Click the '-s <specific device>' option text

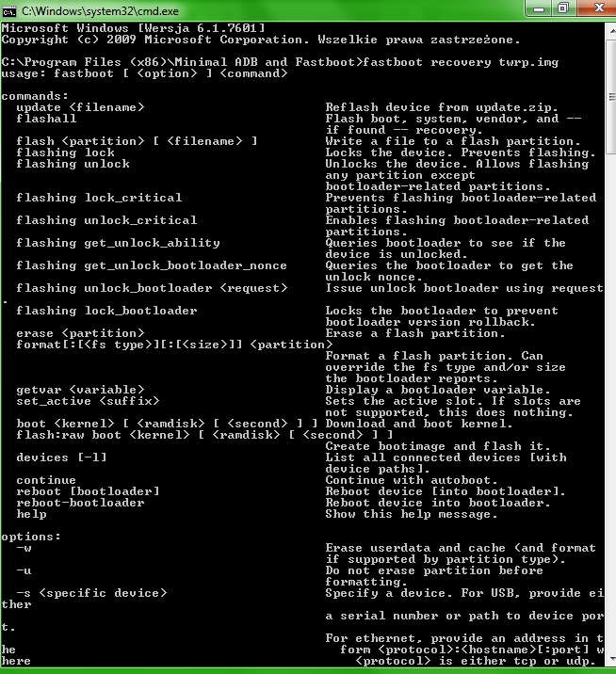[x=91, y=593]
